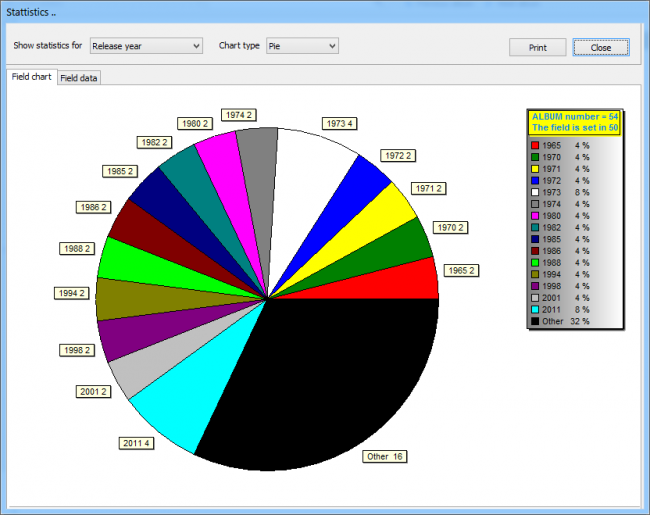Click the green 1970 legend swatch

click(x=535, y=157)
